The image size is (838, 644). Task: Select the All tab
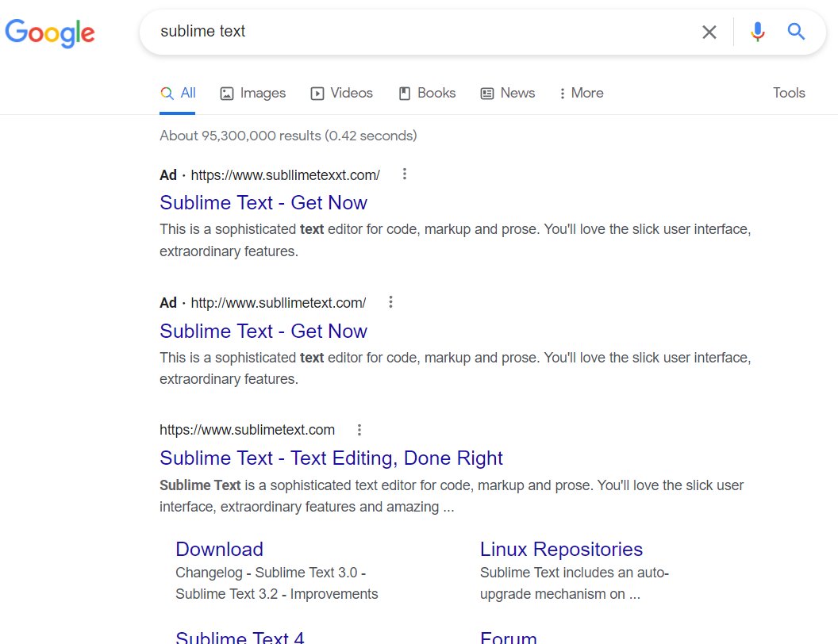[178, 93]
